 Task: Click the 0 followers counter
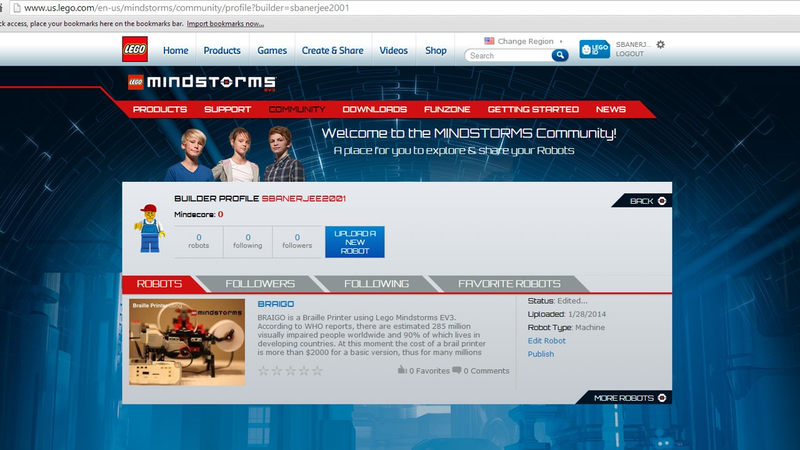(297, 241)
